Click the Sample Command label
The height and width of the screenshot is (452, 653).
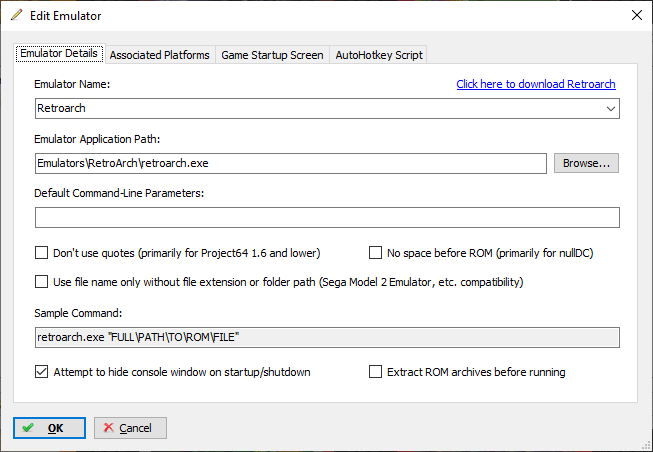click(78, 313)
